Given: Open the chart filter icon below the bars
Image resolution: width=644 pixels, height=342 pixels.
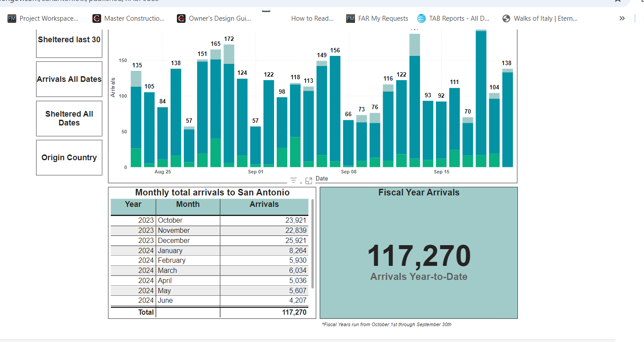Looking at the screenshot, I should 293,180.
